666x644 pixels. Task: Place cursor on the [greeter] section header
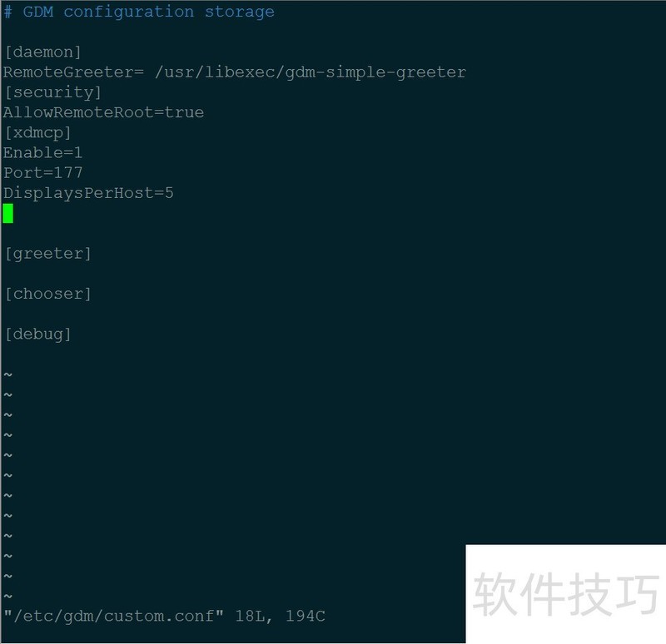(x=47, y=254)
